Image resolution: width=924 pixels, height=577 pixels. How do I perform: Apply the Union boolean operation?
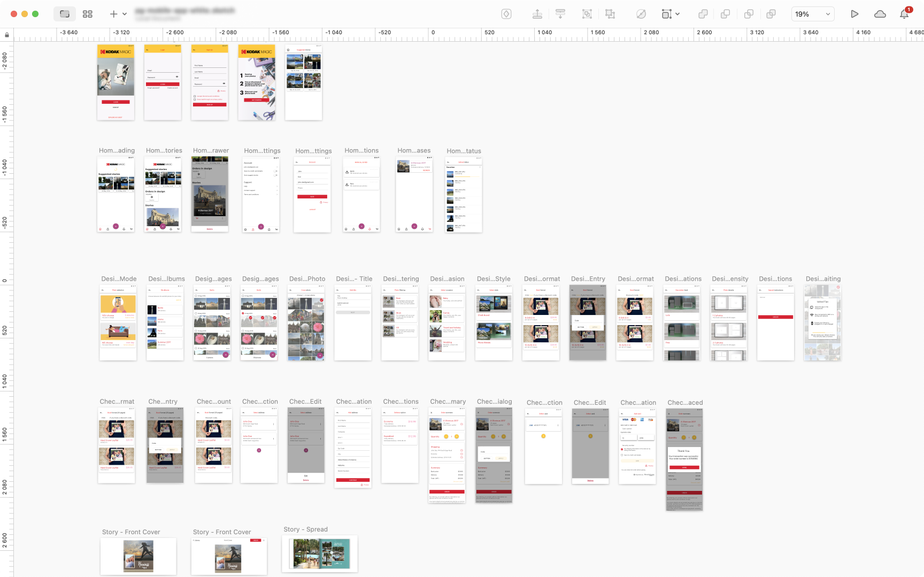point(703,14)
